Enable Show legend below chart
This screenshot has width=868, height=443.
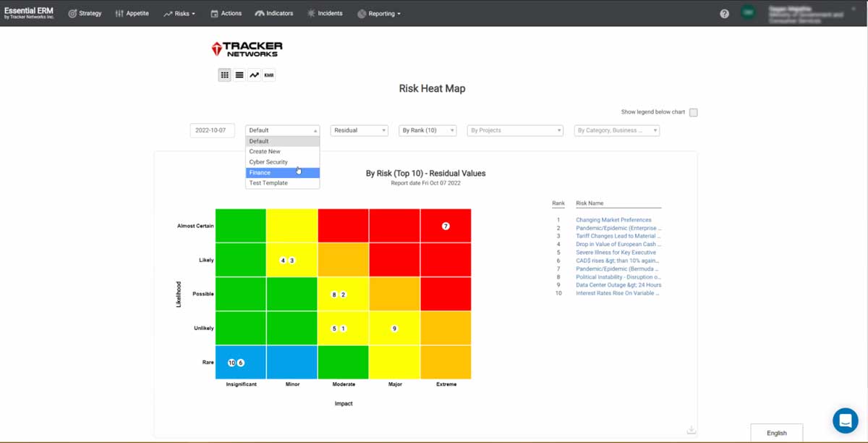(x=693, y=112)
